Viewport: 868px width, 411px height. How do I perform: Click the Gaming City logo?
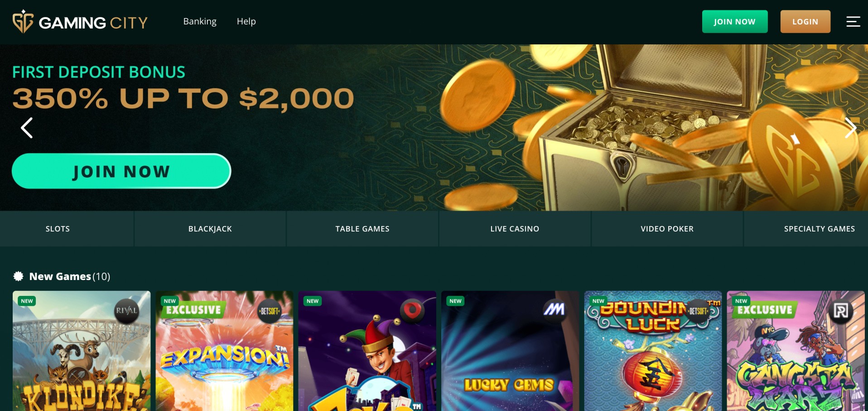pyautogui.click(x=80, y=22)
